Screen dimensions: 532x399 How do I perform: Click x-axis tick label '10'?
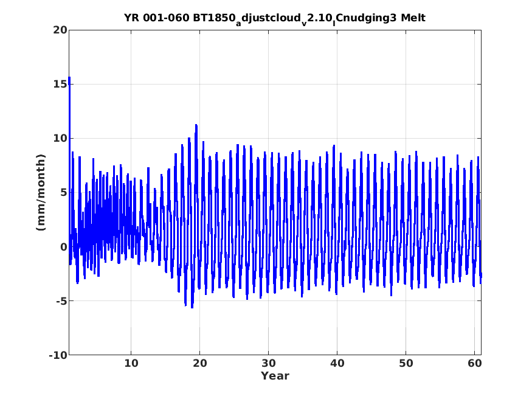pos(131,363)
